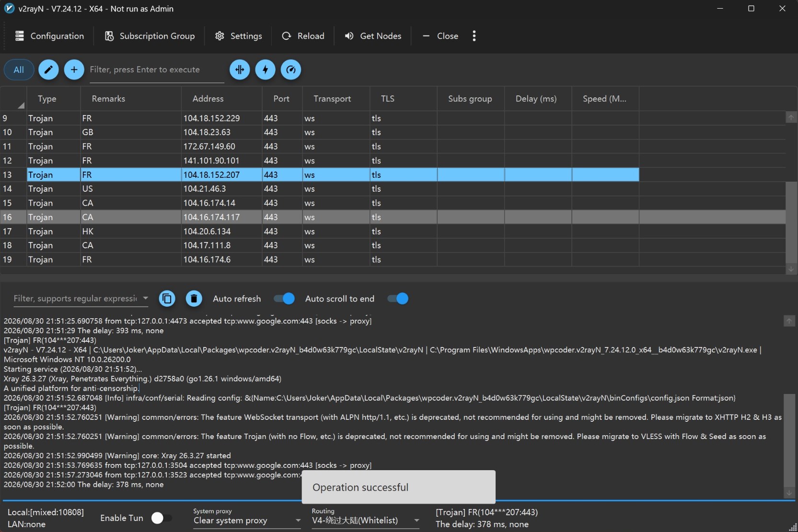
Task: Open the Subscription Group menu
Action: pos(150,36)
